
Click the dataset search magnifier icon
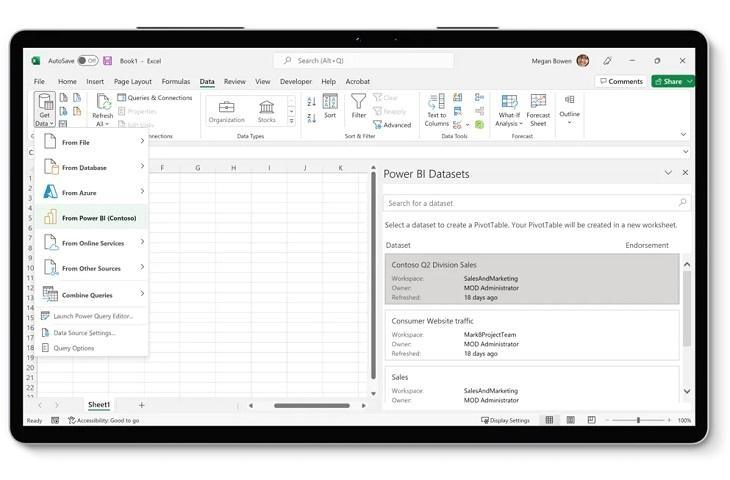[x=682, y=203]
